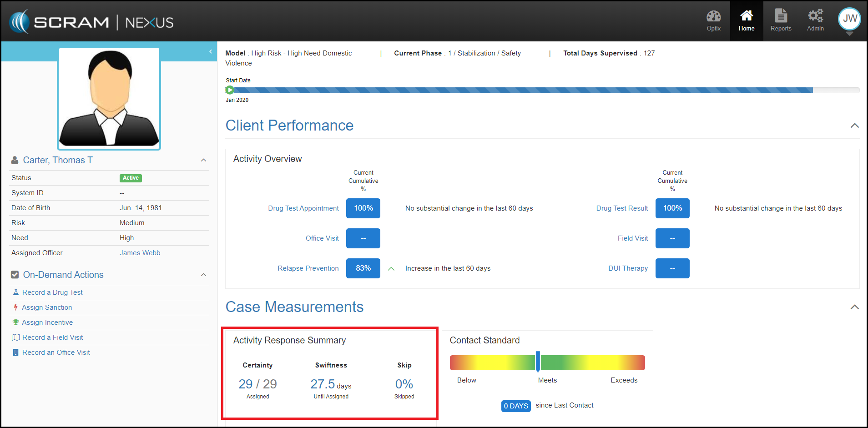Viewport: 868px width, 428px height.
Task: Open the Admin gears icon
Action: 815,16
